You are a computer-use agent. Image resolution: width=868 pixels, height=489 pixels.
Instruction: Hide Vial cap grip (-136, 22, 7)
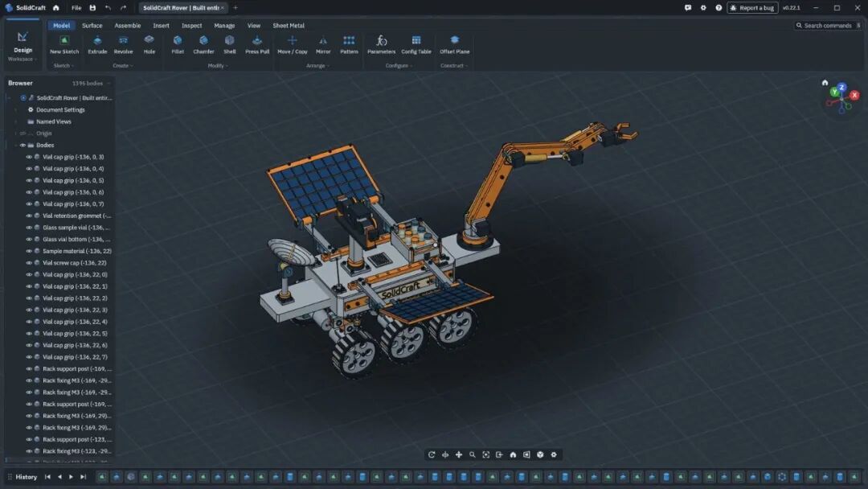point(29,357)
